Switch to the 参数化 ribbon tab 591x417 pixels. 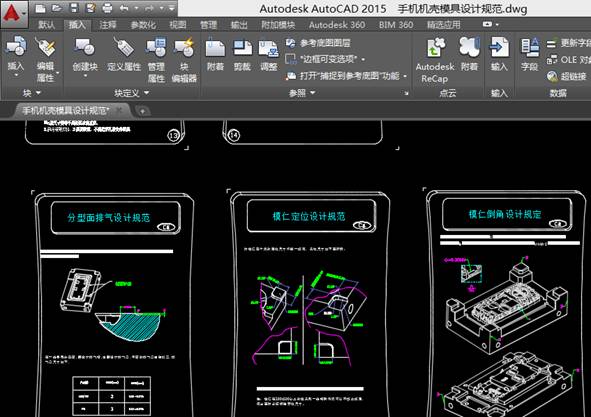coord(143,25)
